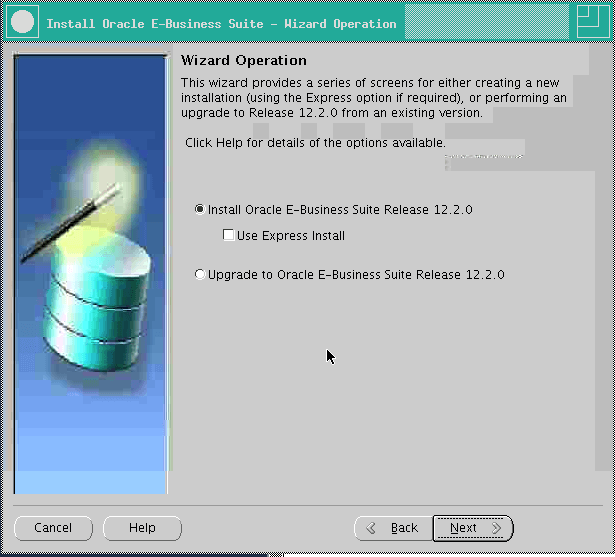
Task: Click the Back button label
Action: pyautogui.click(x=404, y=528)
